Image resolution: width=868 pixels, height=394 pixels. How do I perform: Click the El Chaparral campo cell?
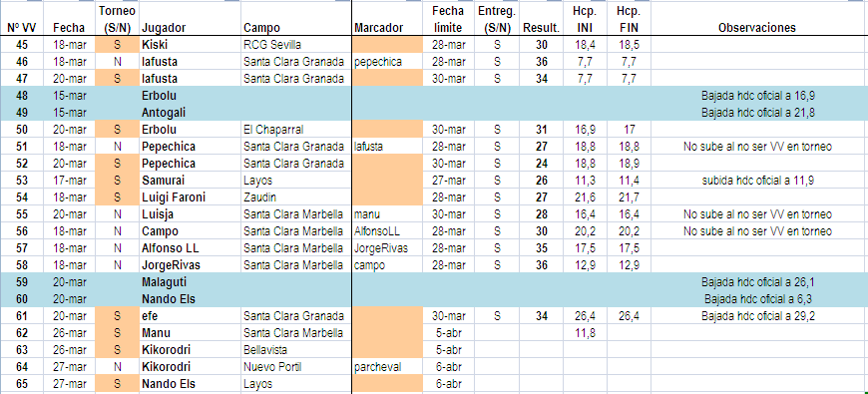click(x=296, y=130)
